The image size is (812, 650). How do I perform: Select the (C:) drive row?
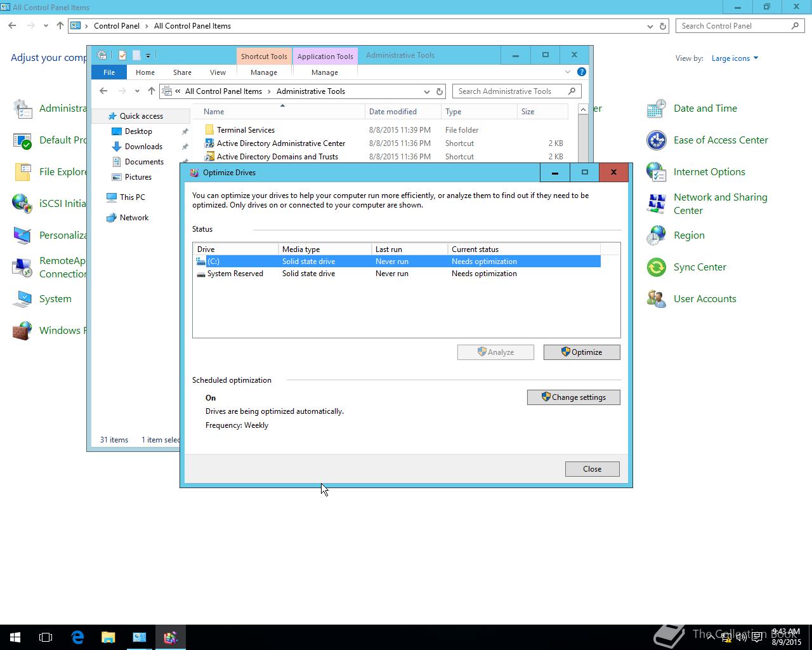click(x=396, y=262)
